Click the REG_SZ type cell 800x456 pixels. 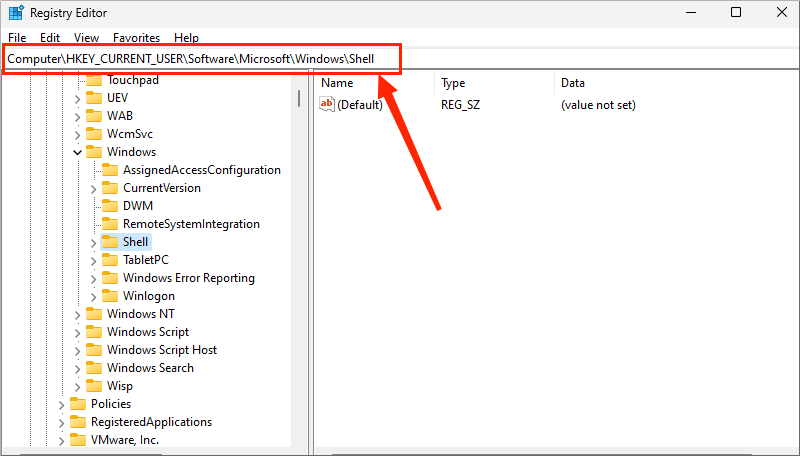click(460, 105)
